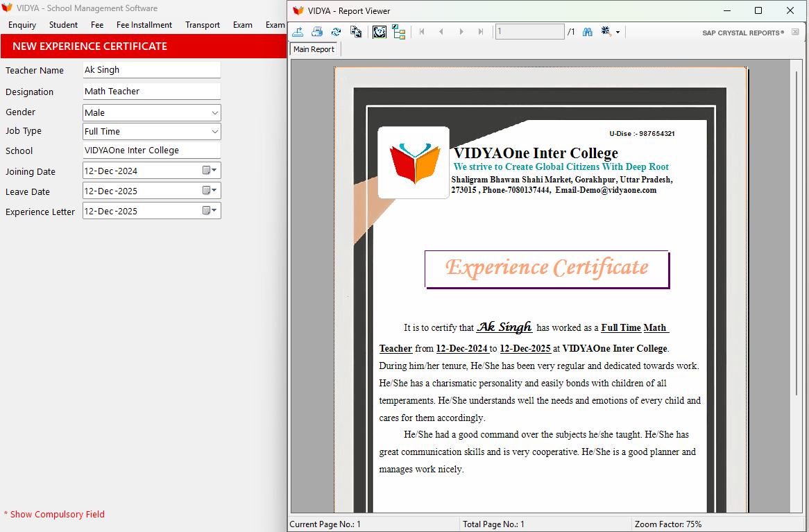Open the zoom dropdown arrow in toolbar
The width and height of the screenshot is (809, 532).
618,33
